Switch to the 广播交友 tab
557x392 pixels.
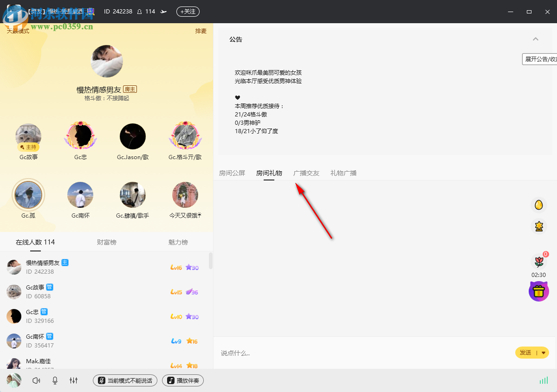[x=306, y=173]
